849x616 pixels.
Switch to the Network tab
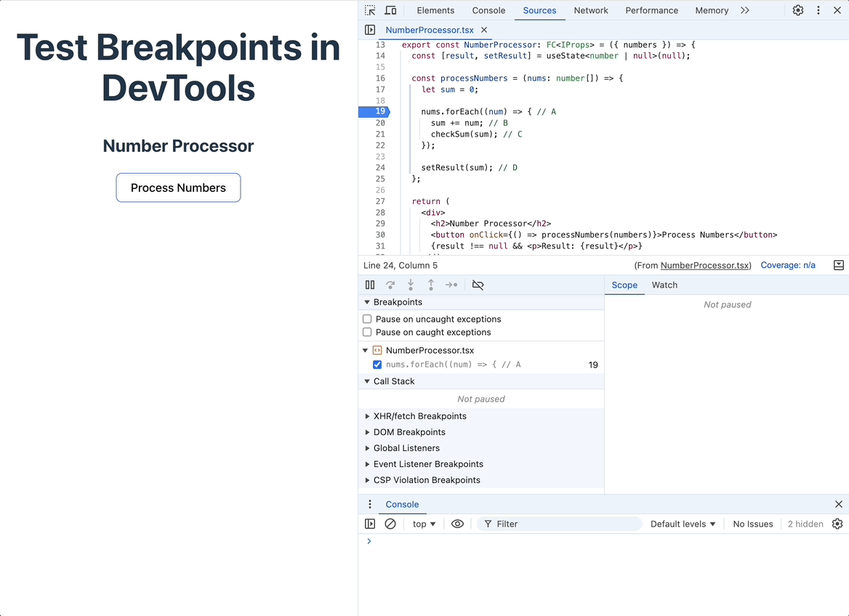[591, 10]
